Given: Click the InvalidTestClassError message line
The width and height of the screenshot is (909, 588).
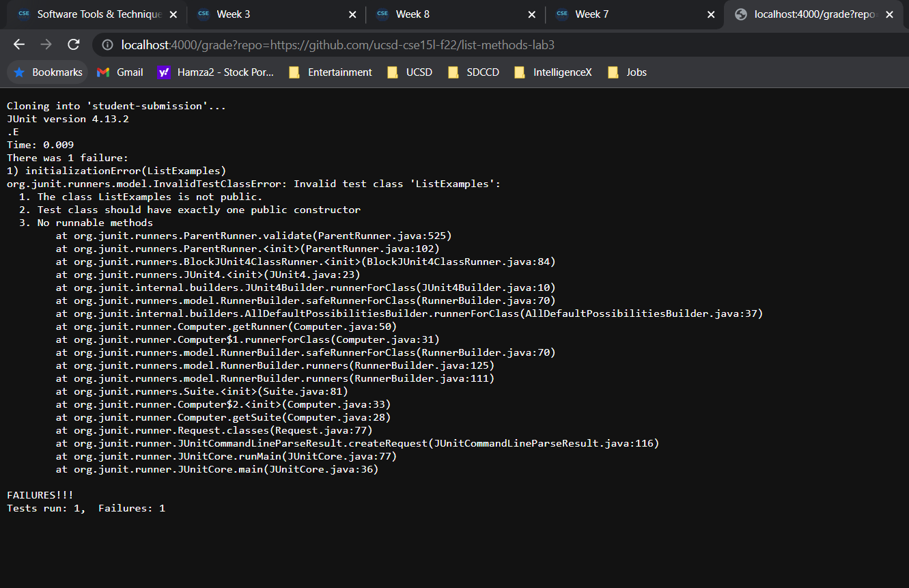Looking at the screenshot, I should (254, 184).
